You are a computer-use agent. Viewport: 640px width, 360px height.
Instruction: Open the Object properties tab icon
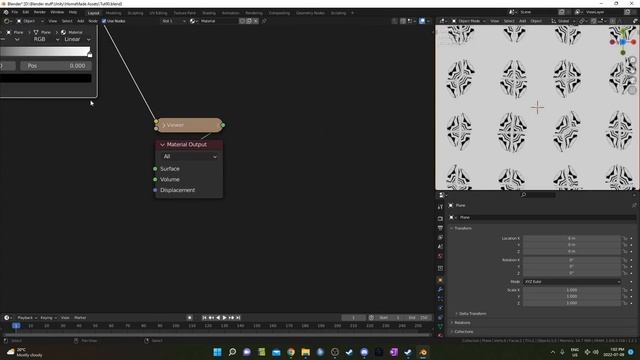tap(440, 280)
